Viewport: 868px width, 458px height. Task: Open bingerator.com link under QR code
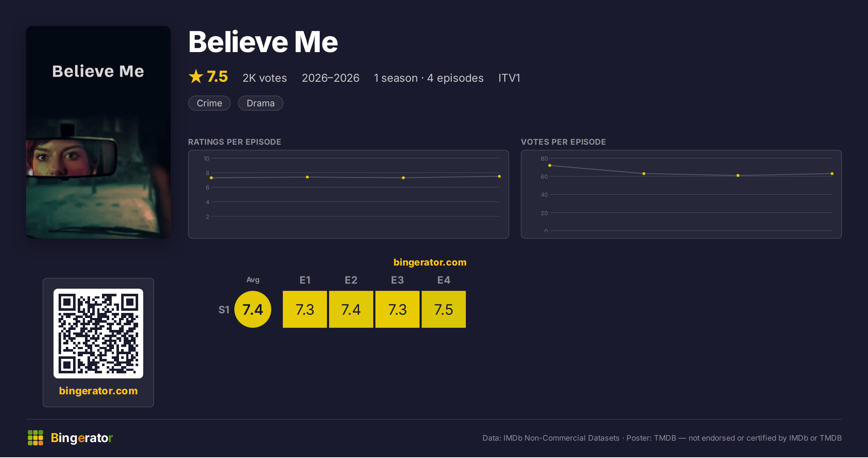[x=98, y=391]
